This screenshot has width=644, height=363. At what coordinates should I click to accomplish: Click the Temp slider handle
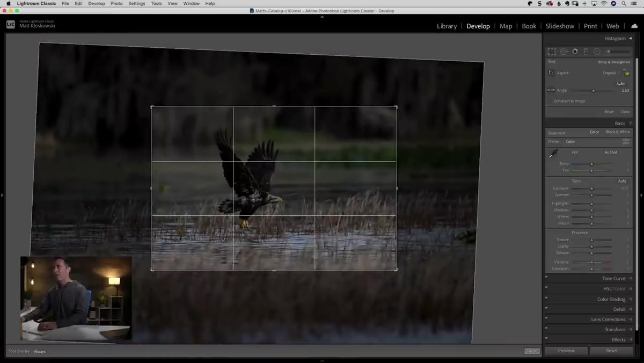pos(591,164)
